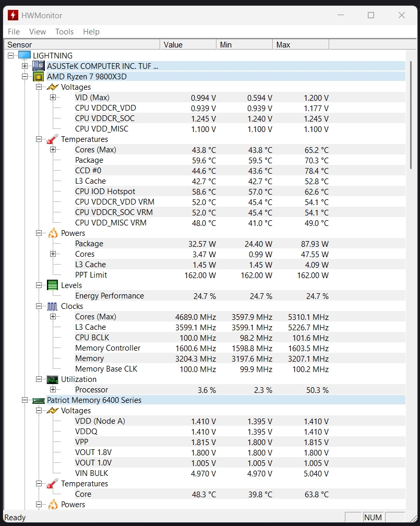Click the Max column header
This screenshot has width=420, height=526.
point(301,45)
